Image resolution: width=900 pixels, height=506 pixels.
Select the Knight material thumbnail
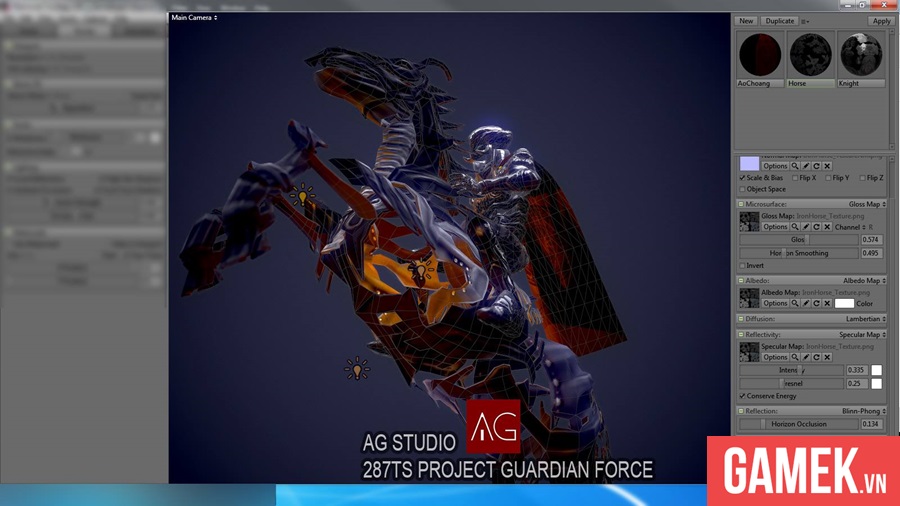pyautogui.click(x=861, y=60)
